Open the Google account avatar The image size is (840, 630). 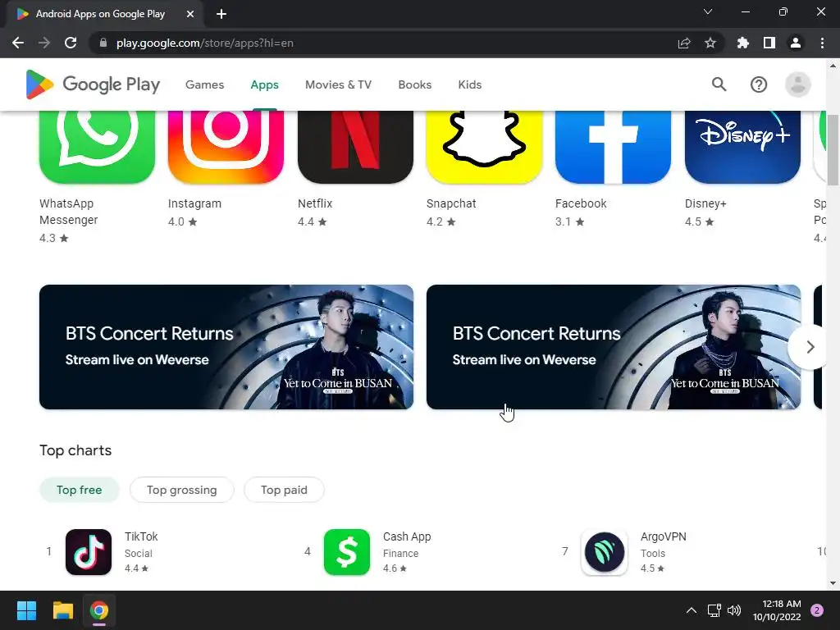797,84
